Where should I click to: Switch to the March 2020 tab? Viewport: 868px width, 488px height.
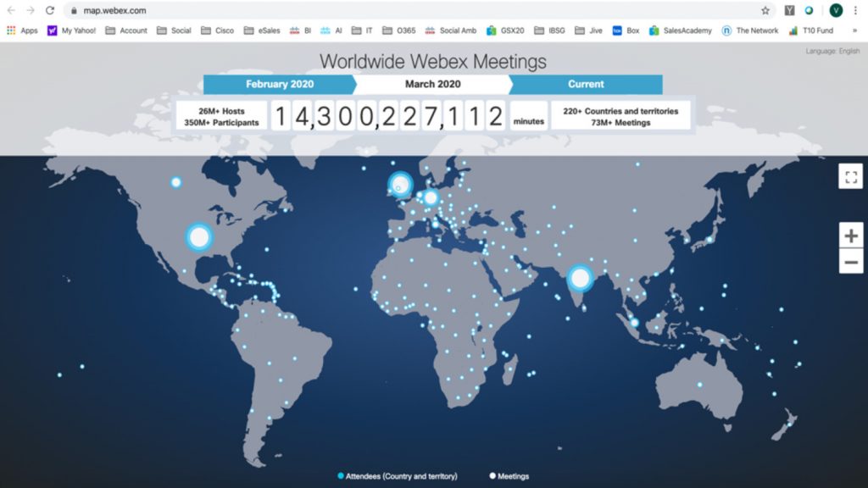coord(433,84)
